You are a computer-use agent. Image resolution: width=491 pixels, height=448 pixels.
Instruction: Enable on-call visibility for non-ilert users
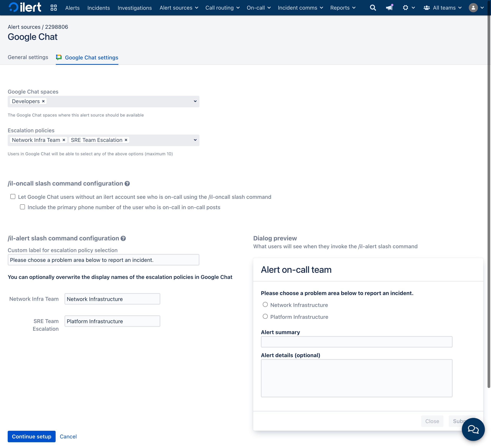(13, 196)
